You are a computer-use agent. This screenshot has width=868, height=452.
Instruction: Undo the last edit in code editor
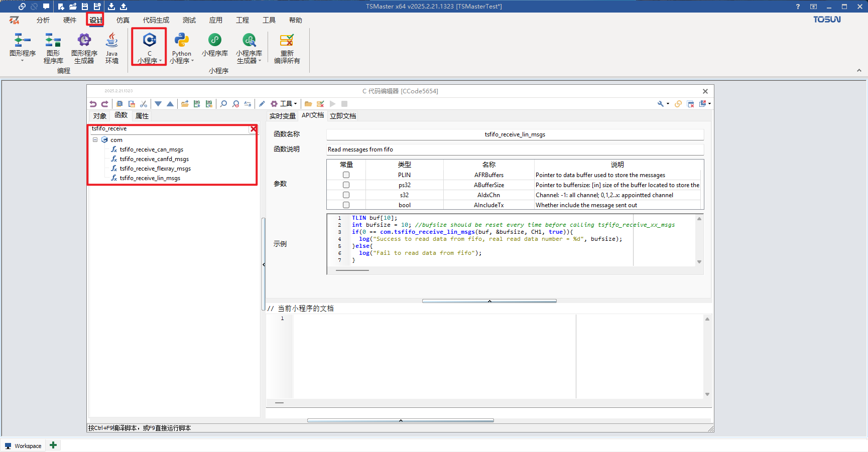[x=93, y=104]
